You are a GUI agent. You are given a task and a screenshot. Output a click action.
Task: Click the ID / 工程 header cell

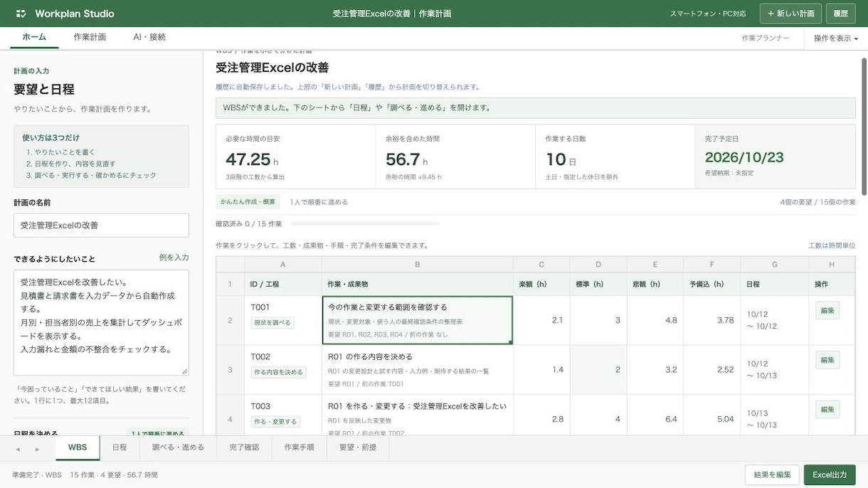[x=283, y=284]
